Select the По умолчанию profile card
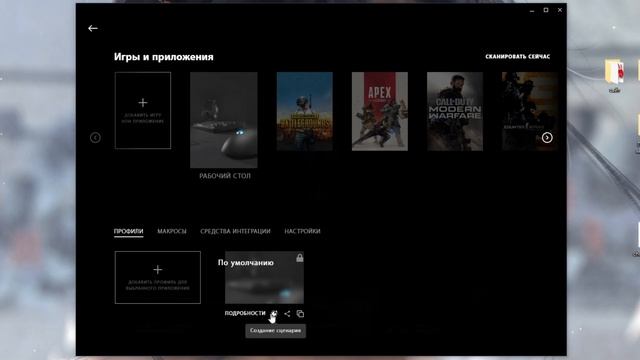 click(264, 278)
